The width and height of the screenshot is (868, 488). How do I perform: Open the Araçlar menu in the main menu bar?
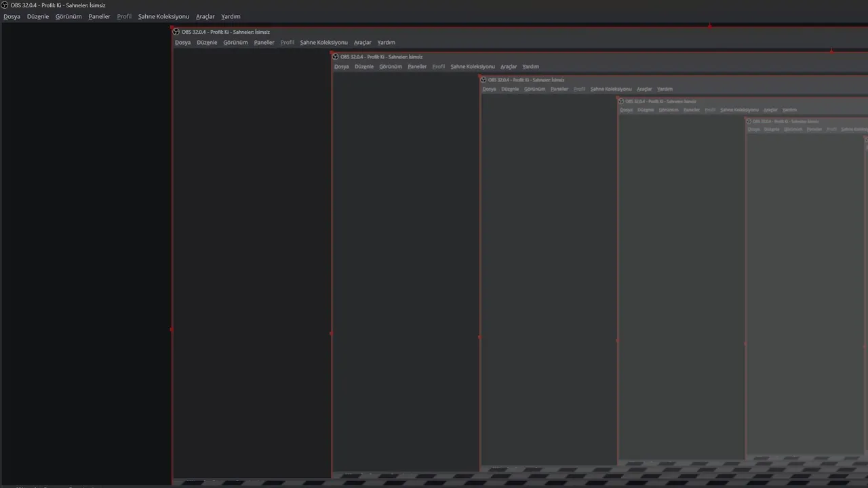pyautogui.click(x=205, y=16)
